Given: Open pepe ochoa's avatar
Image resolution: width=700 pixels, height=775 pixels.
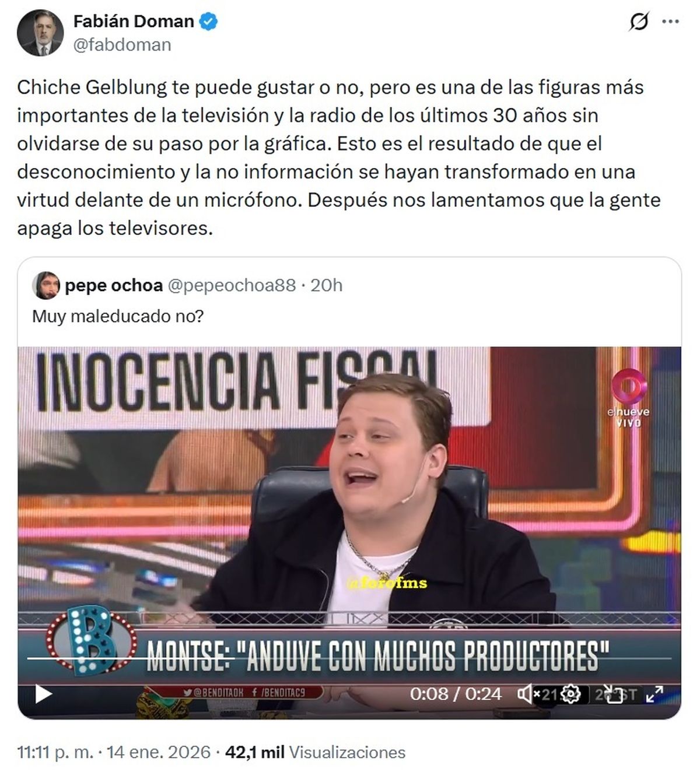Looking at the screenshot, I should click(45, 285).
